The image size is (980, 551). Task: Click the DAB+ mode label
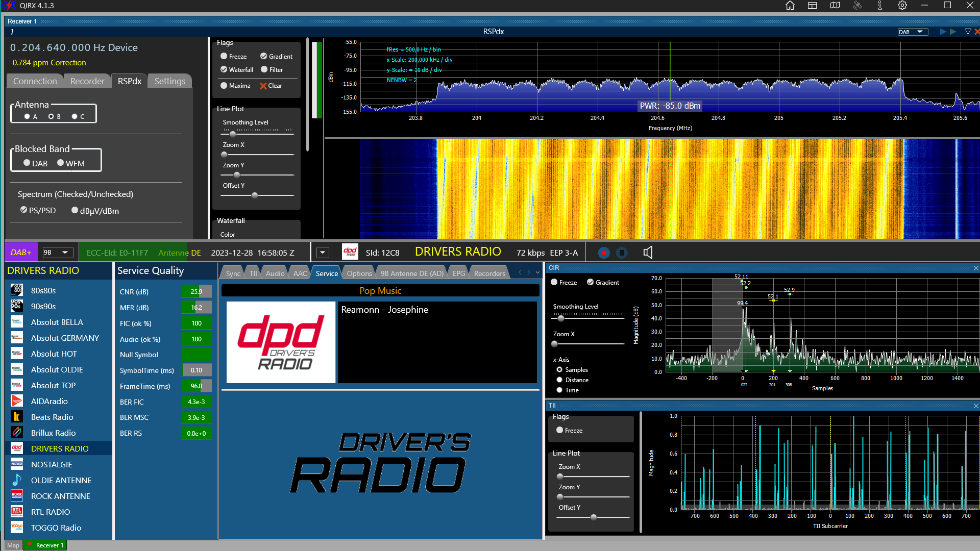(21, 253)
